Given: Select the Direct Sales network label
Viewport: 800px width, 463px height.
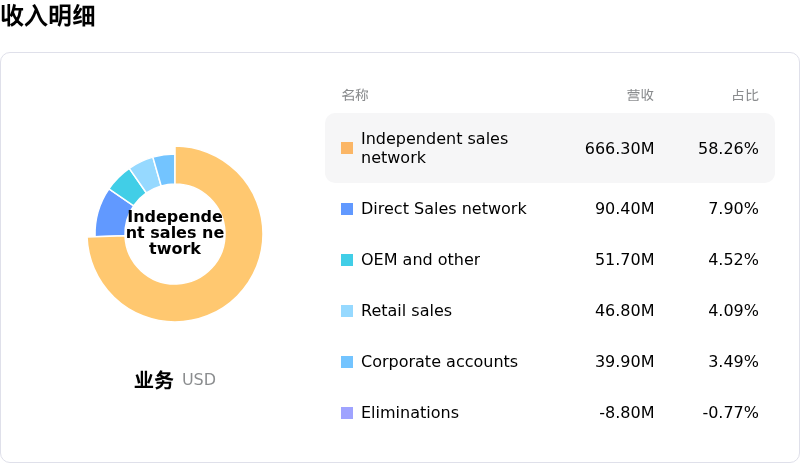Looking at the screenshot, I should [x=443, y=209].
